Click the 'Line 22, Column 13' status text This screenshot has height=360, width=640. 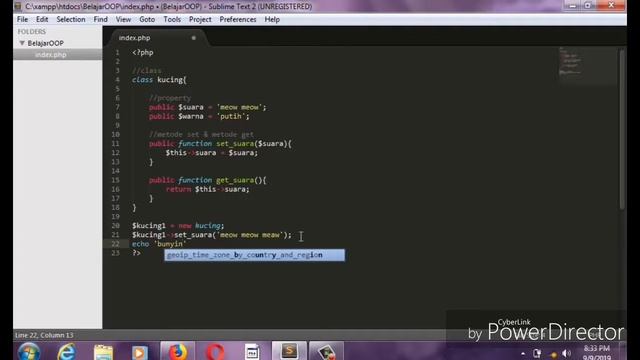click(x=44, y=335)
